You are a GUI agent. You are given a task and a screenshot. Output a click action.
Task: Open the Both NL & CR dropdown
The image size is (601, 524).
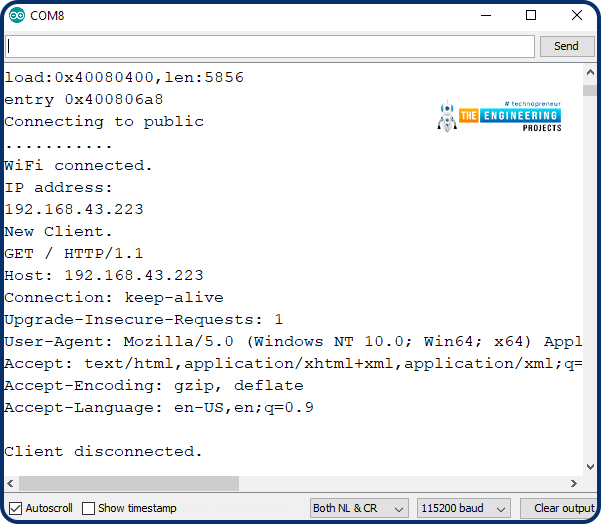359,508
